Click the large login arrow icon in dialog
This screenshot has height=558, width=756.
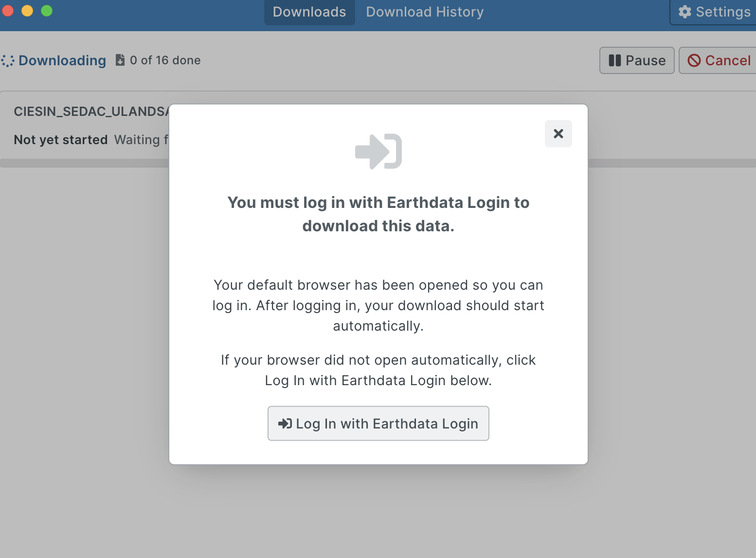coord(378,151)
